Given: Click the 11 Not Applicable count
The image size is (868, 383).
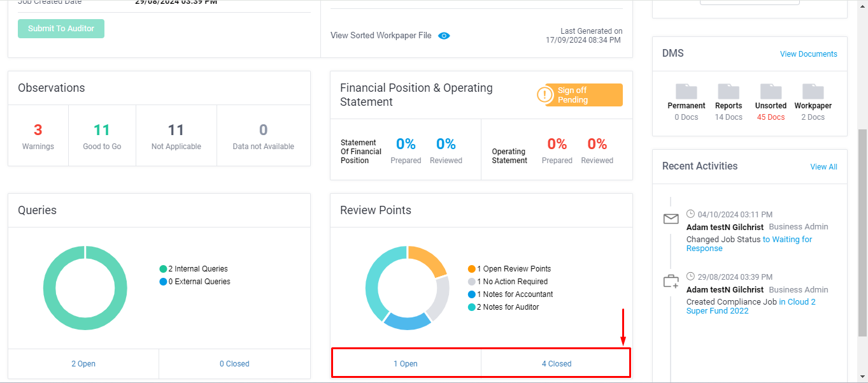Looking at the screenshot, I should click(176, 131).
